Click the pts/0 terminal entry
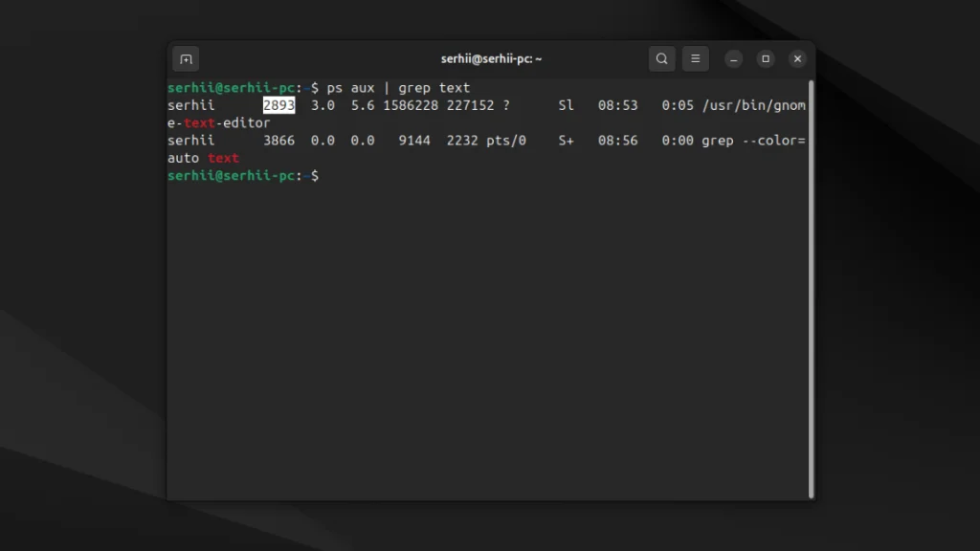The width and height of the screenshot is (980, 551). pos(506,141)
